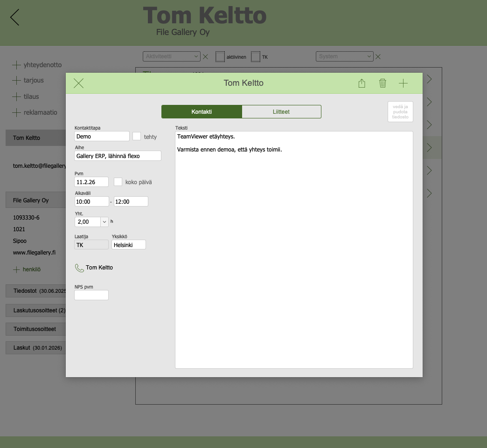This screenshot has height=448, width=487.
Task: Open the System dropdown filter
Action: (345, 56)
